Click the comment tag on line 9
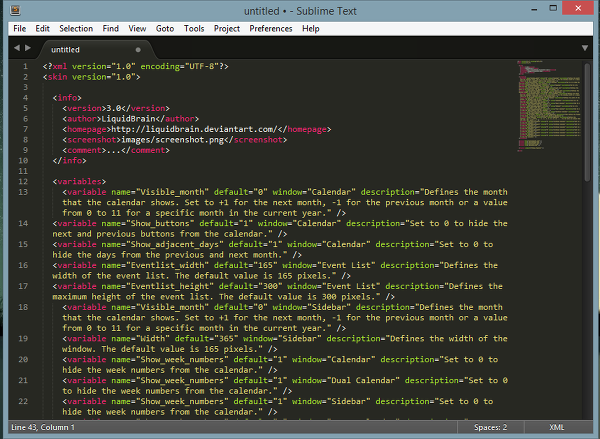The width and height of the screenshot is (600, 439). pos(116,150)
